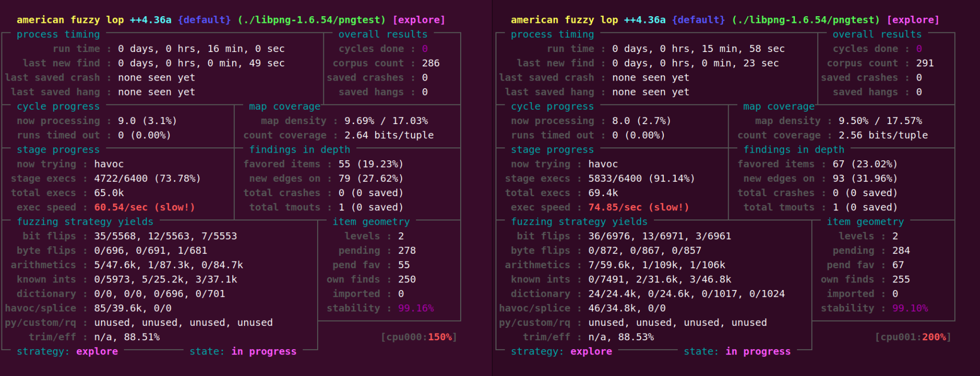Click run time value 16 min, 0 sec
The height and width of the screenshot is (376, 980).
point(201,49)
